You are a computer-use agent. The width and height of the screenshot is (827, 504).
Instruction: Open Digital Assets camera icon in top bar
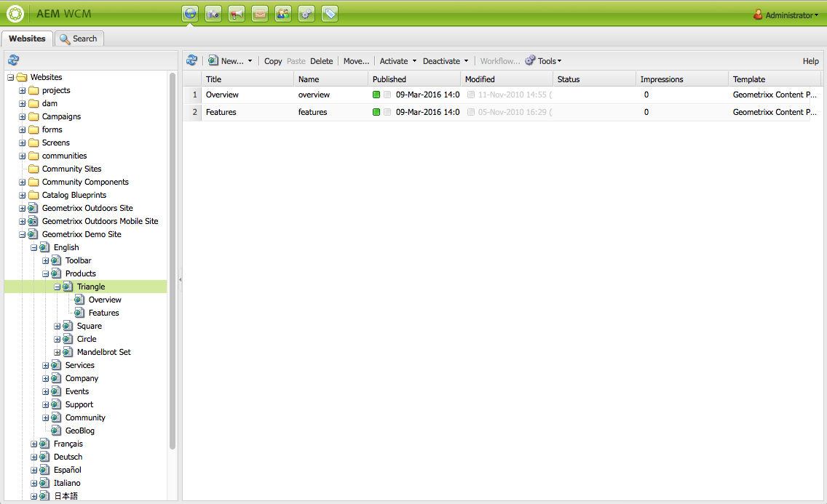point(213,14)
